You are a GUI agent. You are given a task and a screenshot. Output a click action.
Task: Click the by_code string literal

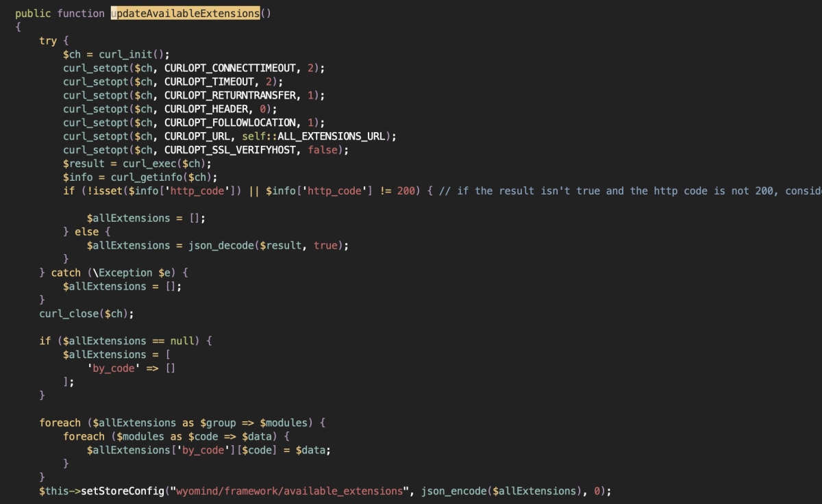[x=112, y=368]
